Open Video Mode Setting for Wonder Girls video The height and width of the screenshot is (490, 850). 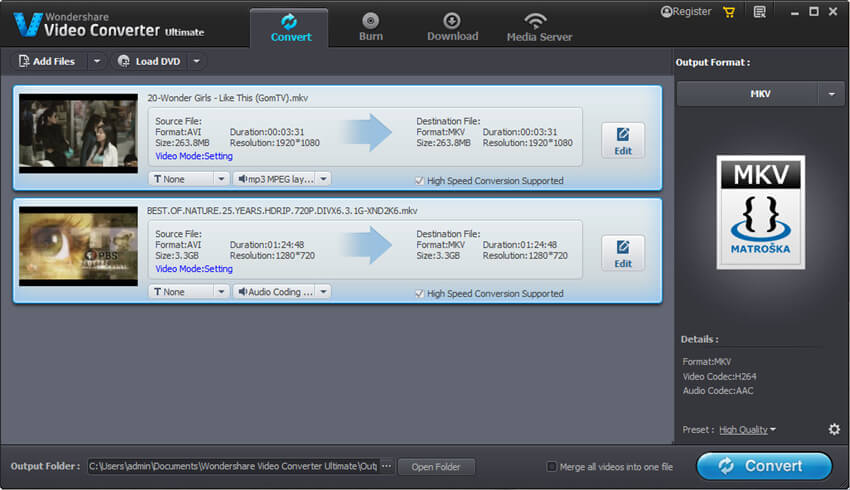[x=194, y=156]
